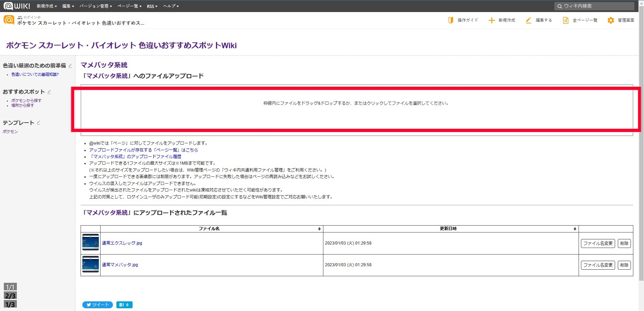Screen dimensions: 644x311
Task: Sort the table by 更新日時 column
Action: (451, 229)
